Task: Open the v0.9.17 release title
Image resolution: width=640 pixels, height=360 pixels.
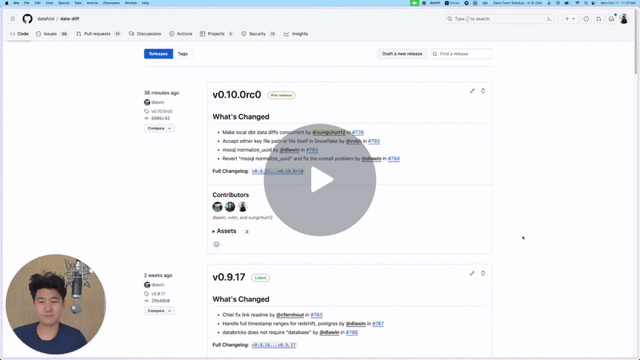Action: click(229, 277)
